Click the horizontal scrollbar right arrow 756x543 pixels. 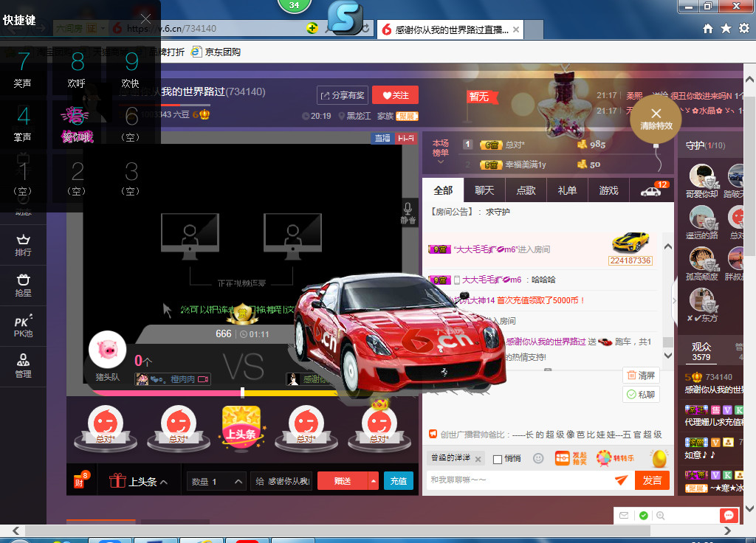[x=727, y=530]
